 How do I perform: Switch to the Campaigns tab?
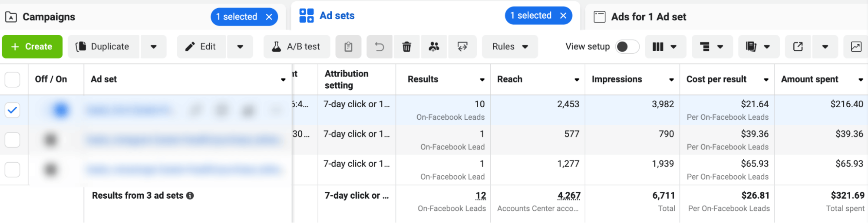(x=49, y=17)
